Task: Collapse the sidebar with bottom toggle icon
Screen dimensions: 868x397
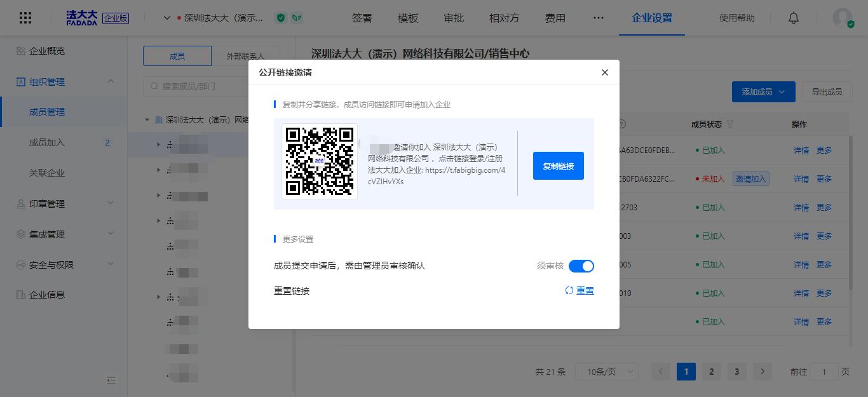Action: coord(111,380)
